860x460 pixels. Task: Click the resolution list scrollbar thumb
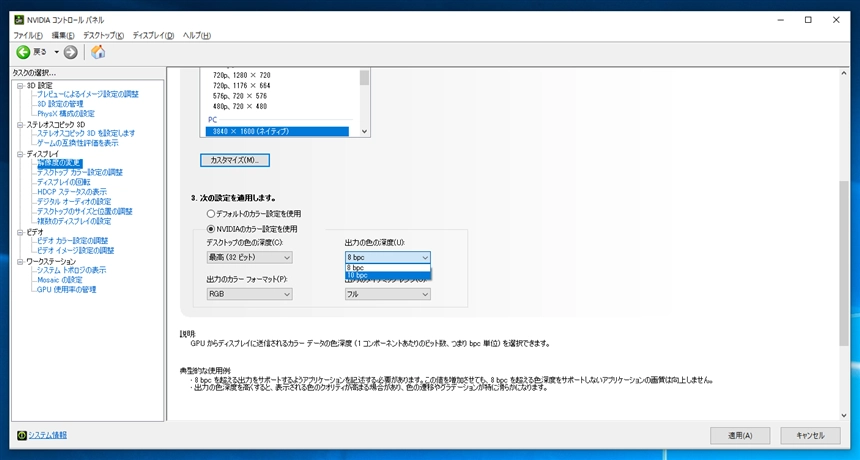coord(364,77)
